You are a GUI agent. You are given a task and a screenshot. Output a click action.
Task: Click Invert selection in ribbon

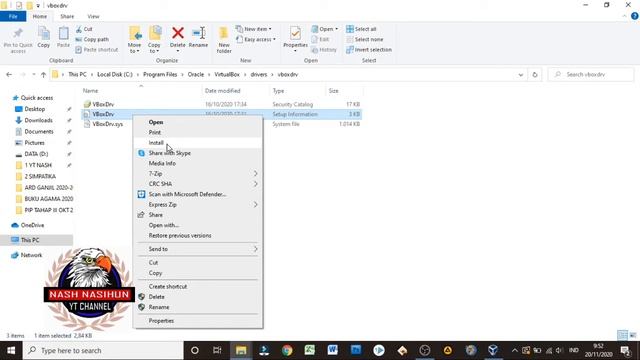coord(369,49)
